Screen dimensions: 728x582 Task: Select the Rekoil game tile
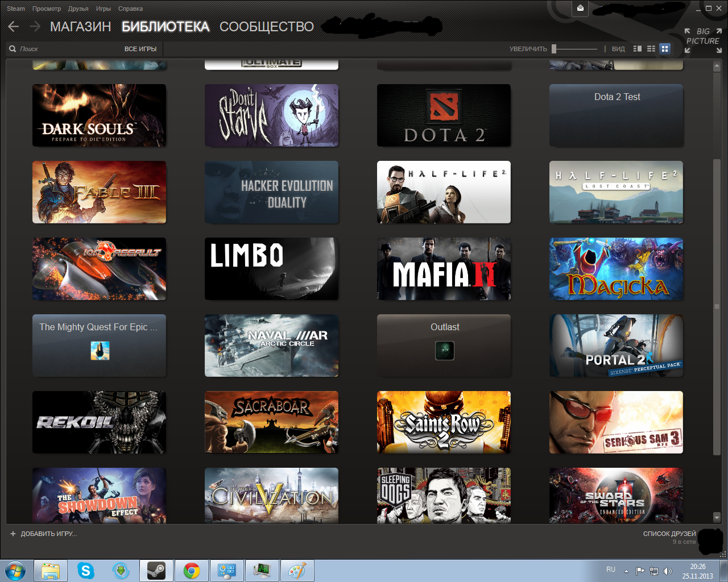coord(99,422)
